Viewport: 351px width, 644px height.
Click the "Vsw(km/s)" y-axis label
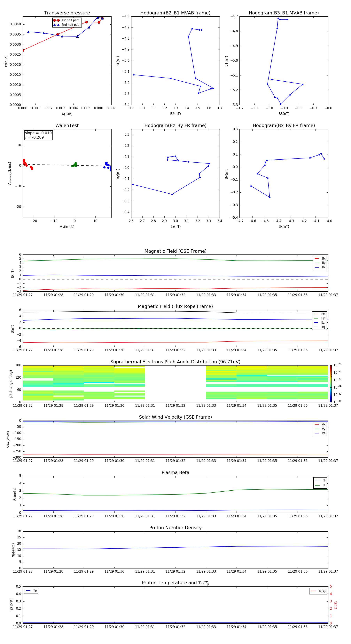[x=8, y=439]
